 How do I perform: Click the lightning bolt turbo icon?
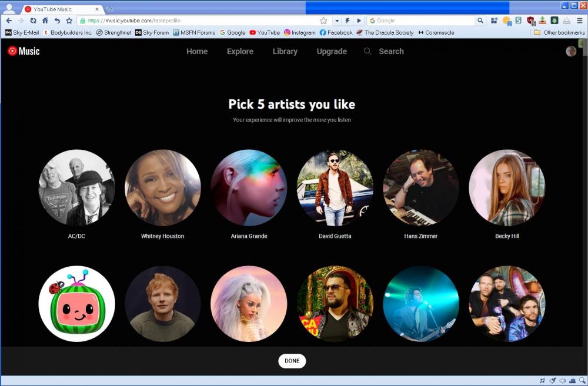tap(348, 21)
